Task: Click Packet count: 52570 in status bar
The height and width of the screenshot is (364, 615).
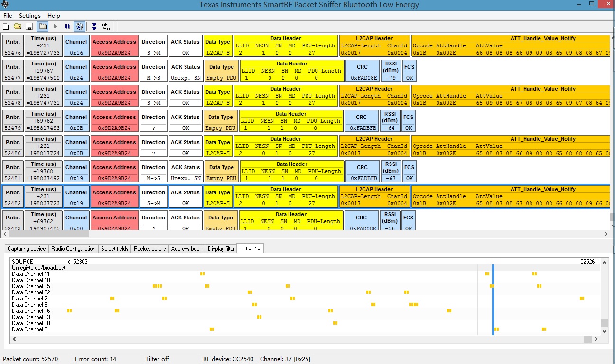Action: point(30,359)
